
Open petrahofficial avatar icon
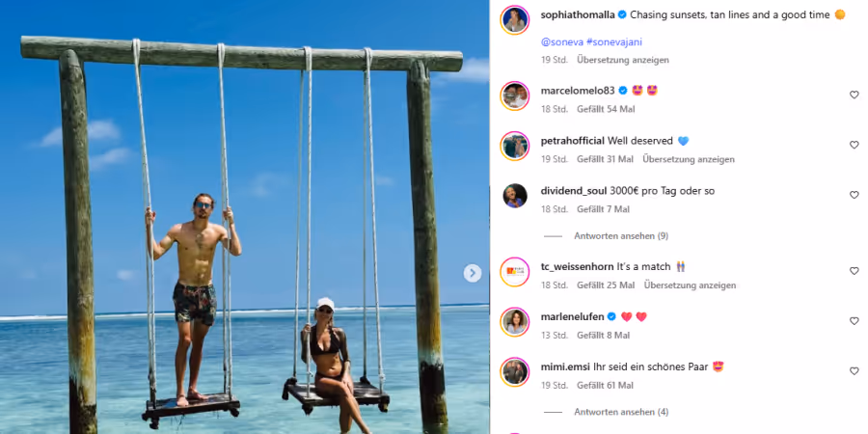coord(515,146)
